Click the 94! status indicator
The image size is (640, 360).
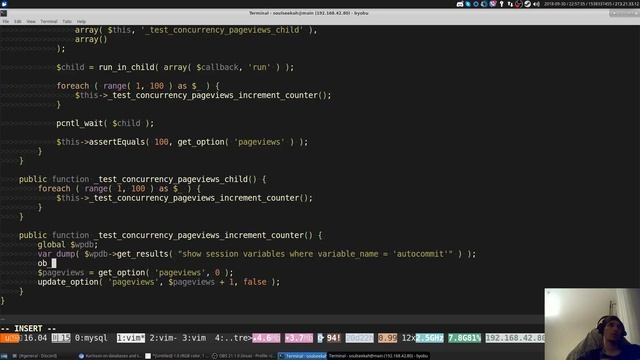tap(333, 338)
